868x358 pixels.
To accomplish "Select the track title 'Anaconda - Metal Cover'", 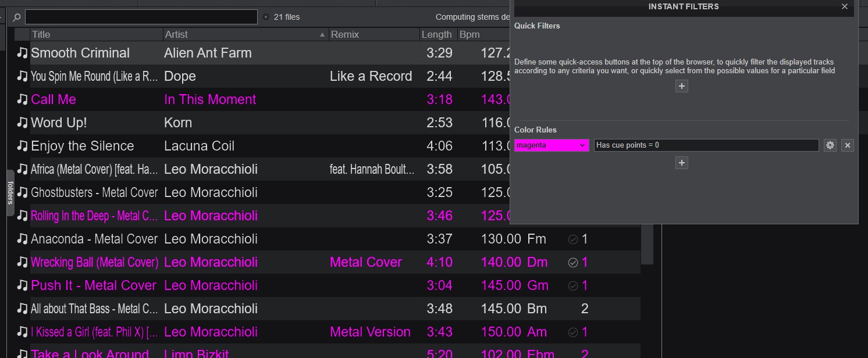I will click(x=94, y=239).
